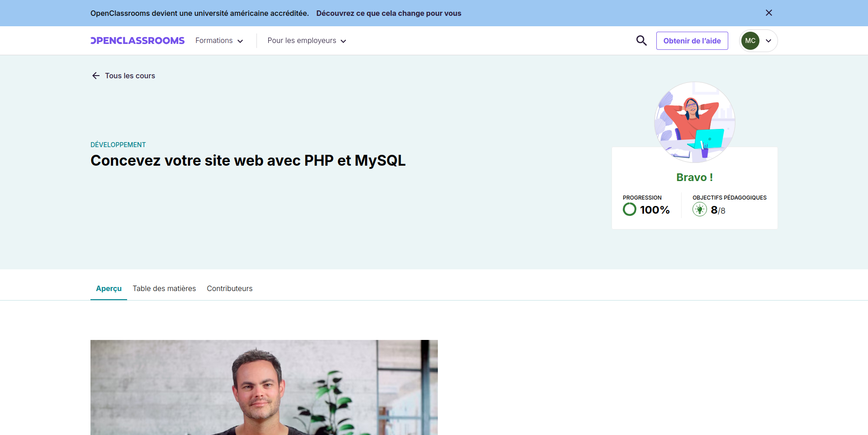Viewport: 868px width, 435px height.
Task: Click the MC user avatar
Action: pos(750,41)
